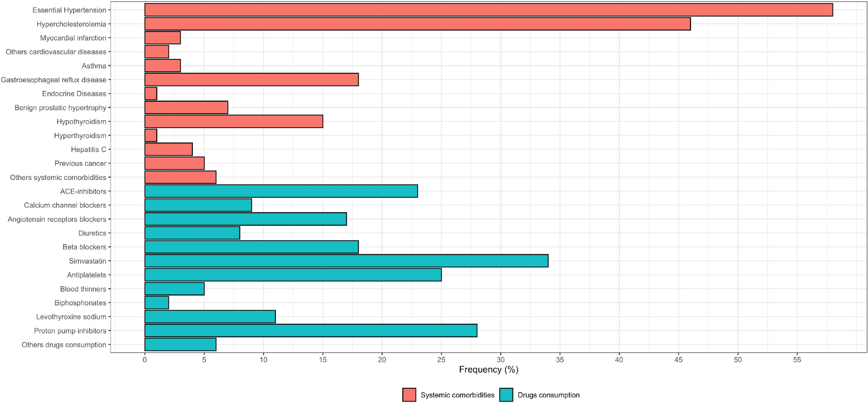Click the 'Drugs consumption' legend text
Image resolution: width=868 pixels, height=404 pixels.
(x=549, y=395)
